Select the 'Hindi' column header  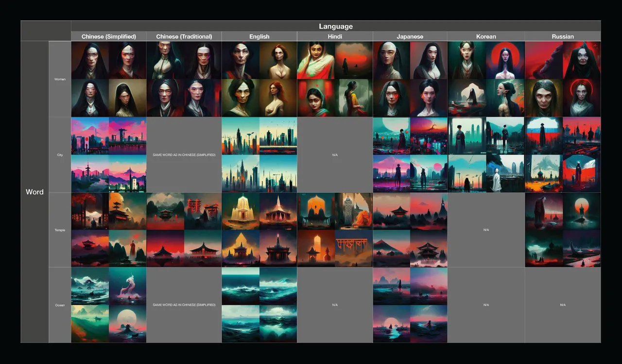335,36
